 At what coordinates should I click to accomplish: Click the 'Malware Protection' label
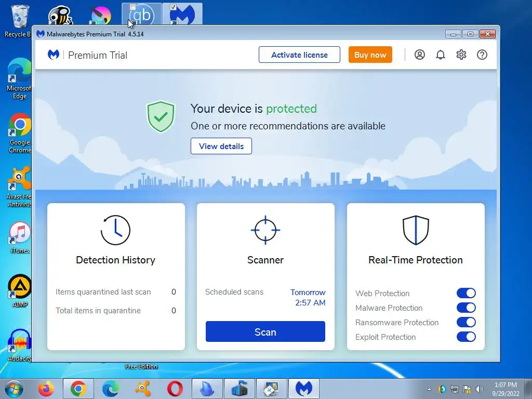coord(389,308)
